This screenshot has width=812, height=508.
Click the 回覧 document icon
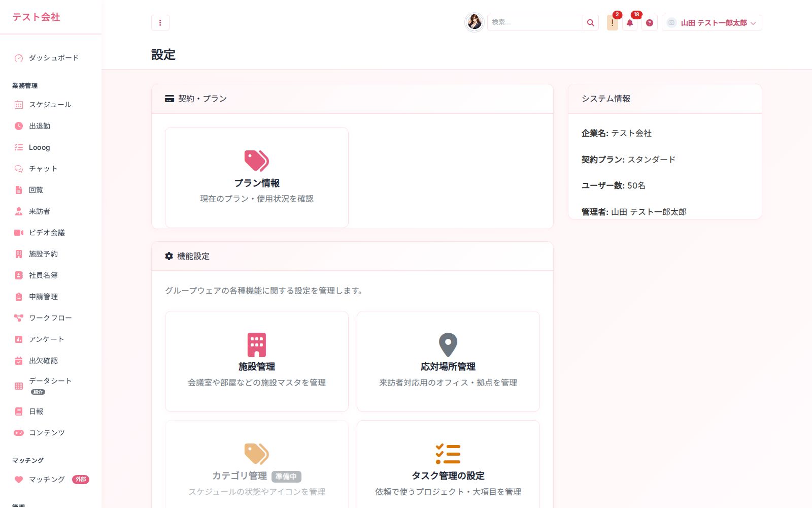[x=19, y=190]
